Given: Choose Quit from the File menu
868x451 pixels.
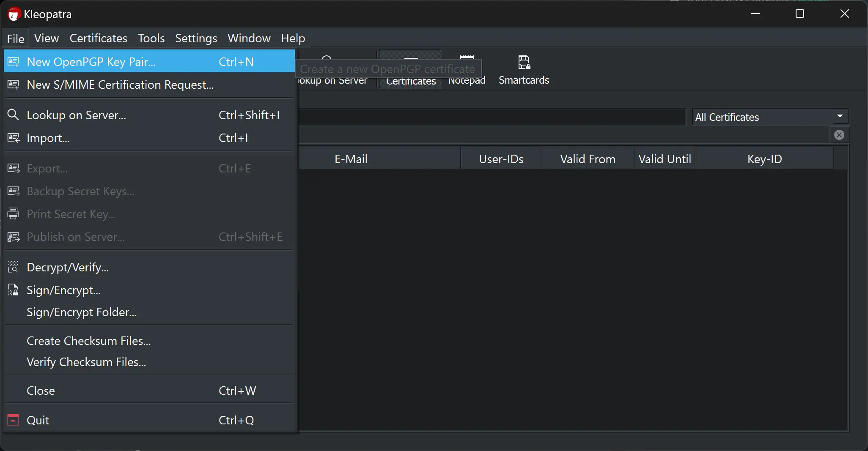Looking at the screenshot, I should point(149,420).
